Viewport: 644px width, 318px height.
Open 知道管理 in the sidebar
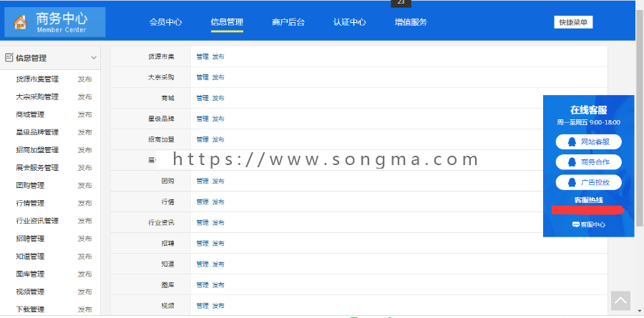(30, 256)
